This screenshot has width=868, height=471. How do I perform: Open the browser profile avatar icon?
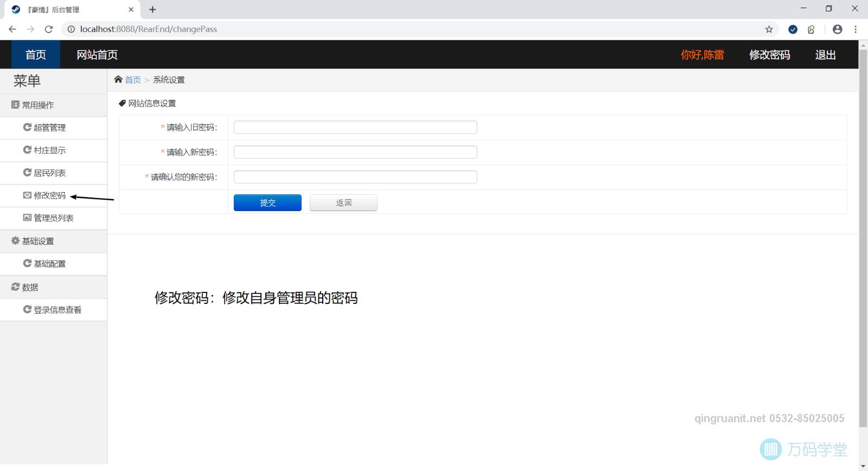(838, 29)
